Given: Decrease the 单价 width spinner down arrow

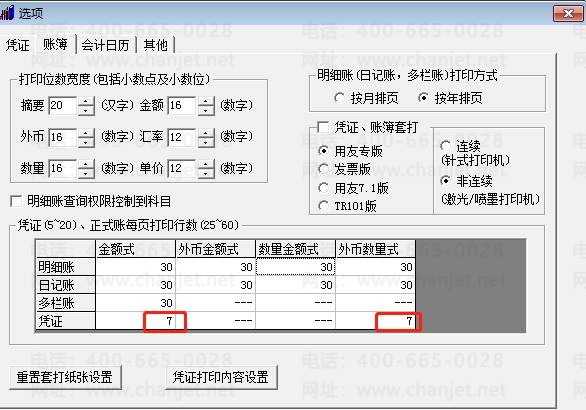Looking at the screenshot, I should pyautogui.click(x=206, y=174).
